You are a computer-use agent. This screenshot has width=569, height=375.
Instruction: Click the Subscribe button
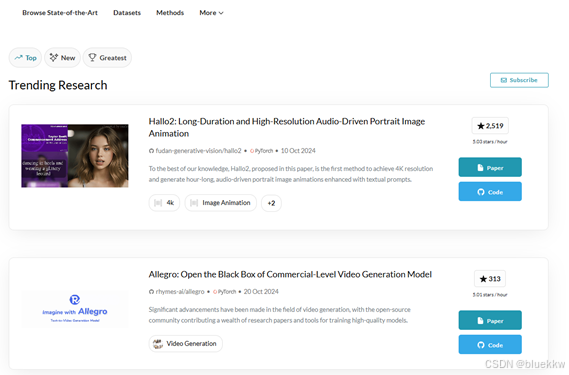[519, 80]
